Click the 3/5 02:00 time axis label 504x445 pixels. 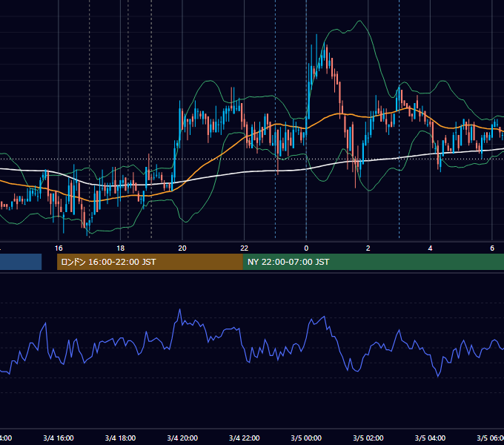coord(368,438)
